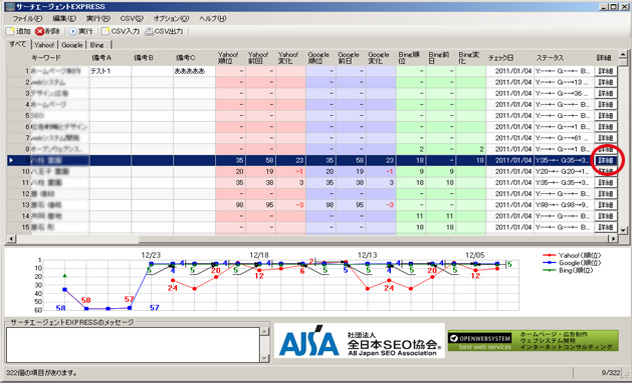632x383 pixels.
Task: Click the red 58 graph data label
Action: click(x=86, y=300)
